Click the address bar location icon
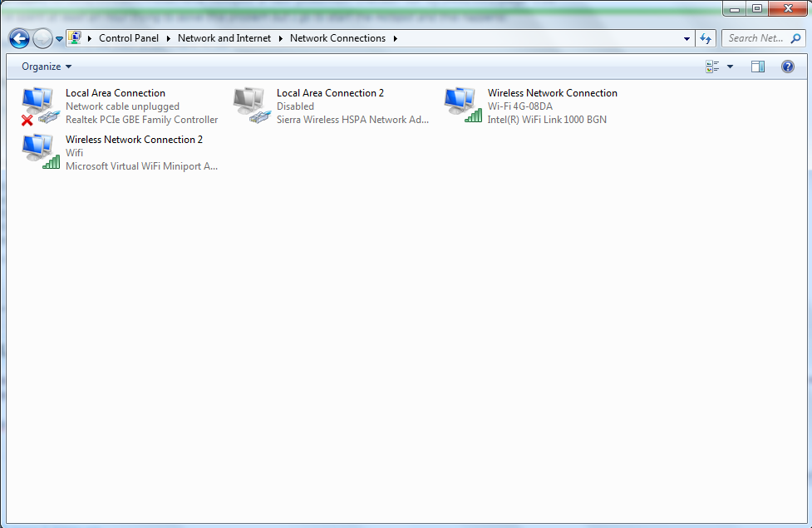812x528 pixels. click(75, 37)
